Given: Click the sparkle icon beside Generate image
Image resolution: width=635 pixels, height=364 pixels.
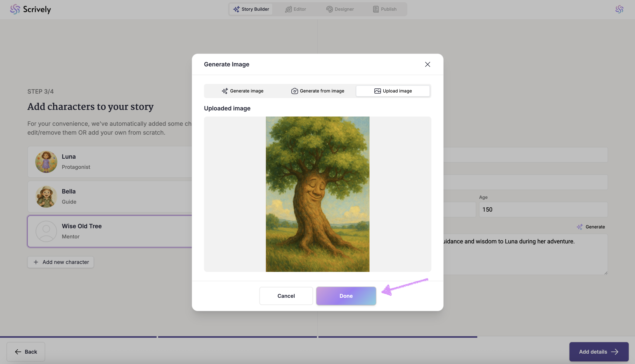Looking at the screenshot, I should click(x=224, y=91).
